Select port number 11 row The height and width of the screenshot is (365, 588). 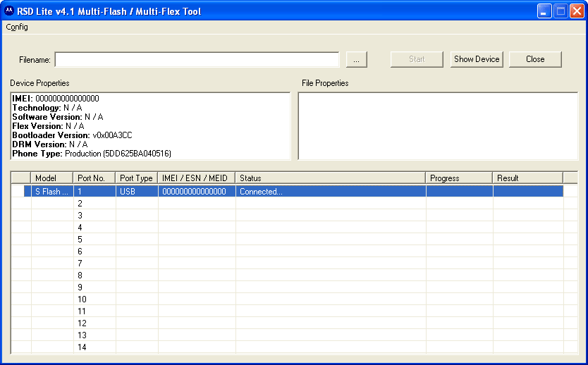pos(293,311)
